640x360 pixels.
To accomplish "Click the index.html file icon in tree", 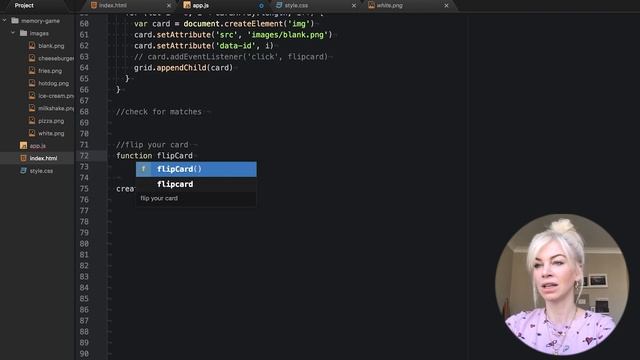I will tap(23, 158).
